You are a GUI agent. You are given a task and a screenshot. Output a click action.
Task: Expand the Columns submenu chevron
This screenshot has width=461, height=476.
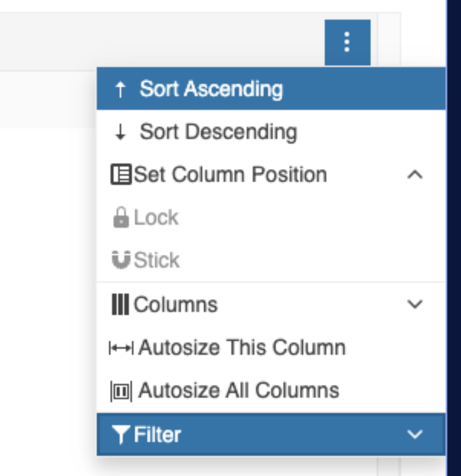[415, 304]
